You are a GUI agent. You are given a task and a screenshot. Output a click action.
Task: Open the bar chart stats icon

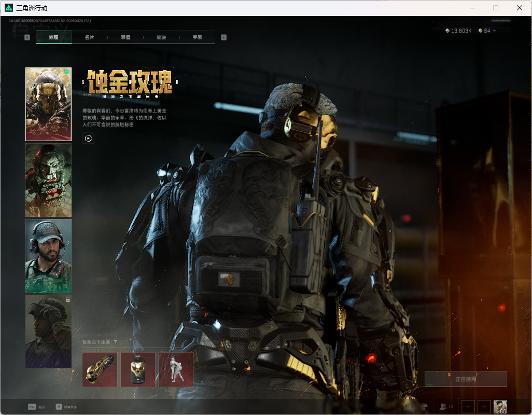click(x=408, y=407)
